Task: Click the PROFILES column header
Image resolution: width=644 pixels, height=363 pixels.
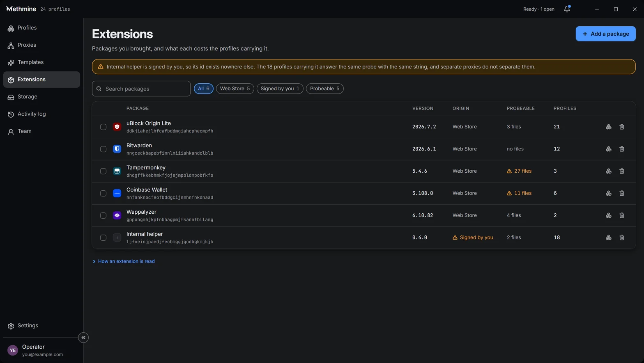Action: click(565, 108)
